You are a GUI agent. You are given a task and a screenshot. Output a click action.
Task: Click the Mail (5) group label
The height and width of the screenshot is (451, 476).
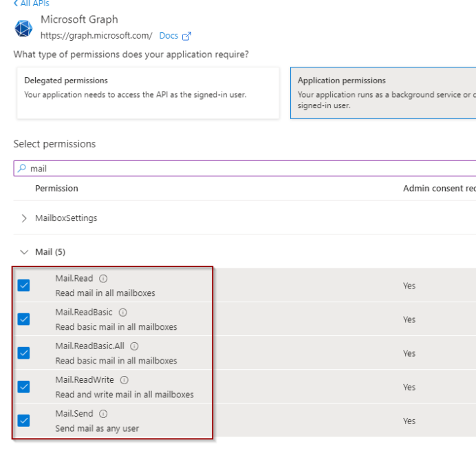pos(50,252)
